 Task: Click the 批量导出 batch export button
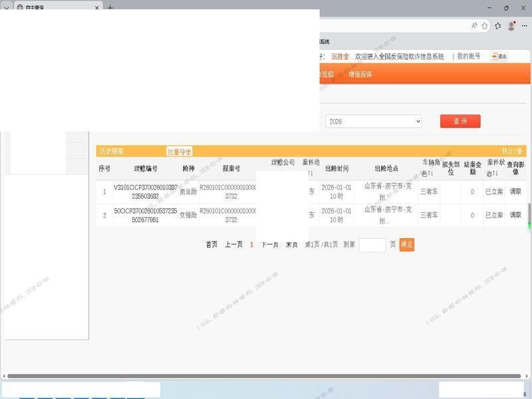(179, 152)
